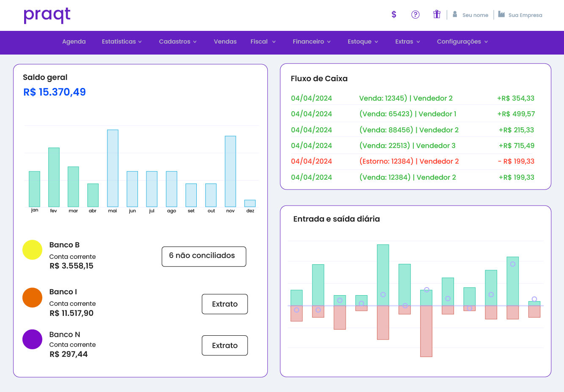Click the nov bar in the balance chart
564x392 pixels.
click(x=230, y=171)
